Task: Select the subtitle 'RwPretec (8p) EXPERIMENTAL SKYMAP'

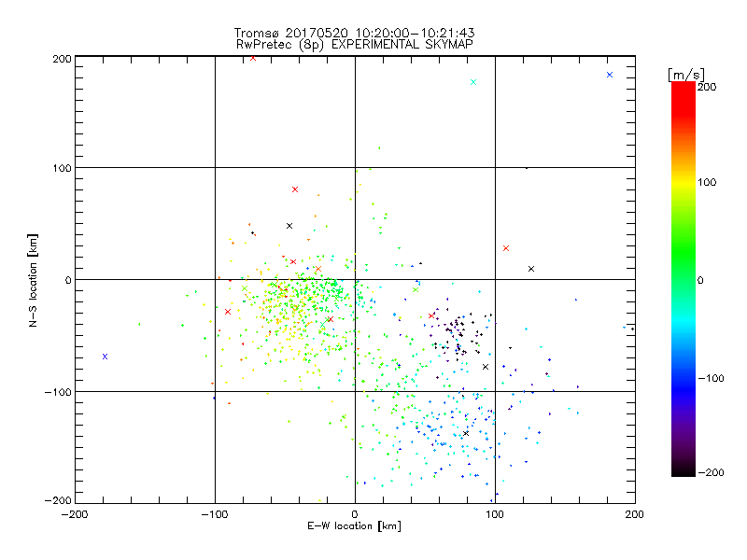Action: tap(355, 45)
